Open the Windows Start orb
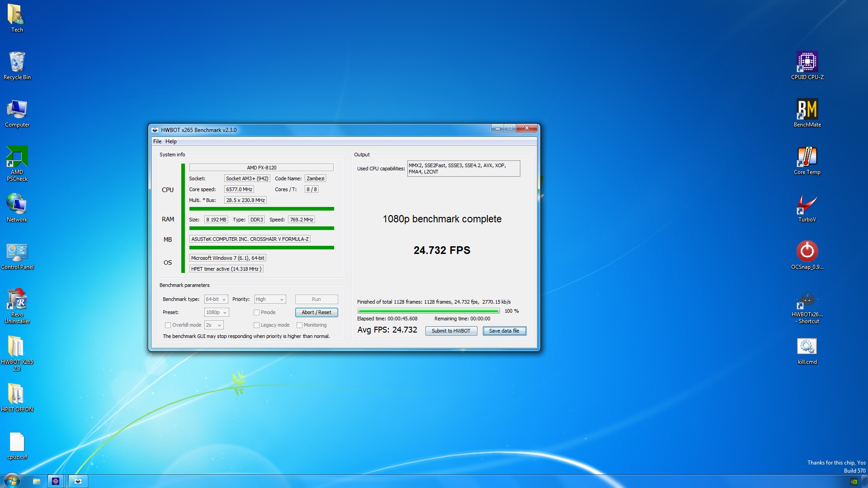This screenshot has width=868, height=488. point(12,481)
